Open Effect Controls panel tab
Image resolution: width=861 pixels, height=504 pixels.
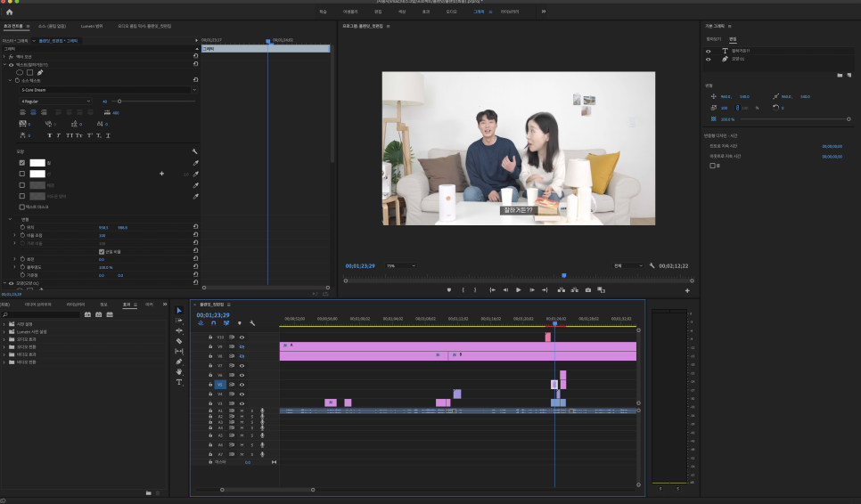click(13, 27)
